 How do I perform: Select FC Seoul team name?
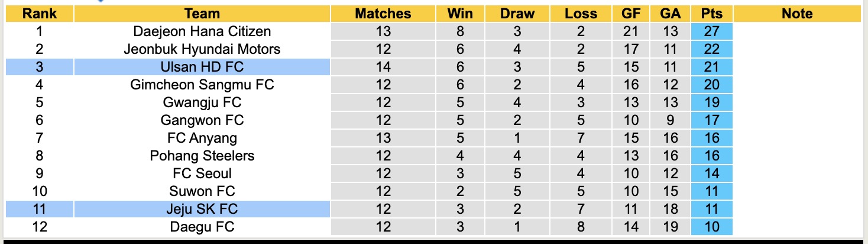[202, 174]
